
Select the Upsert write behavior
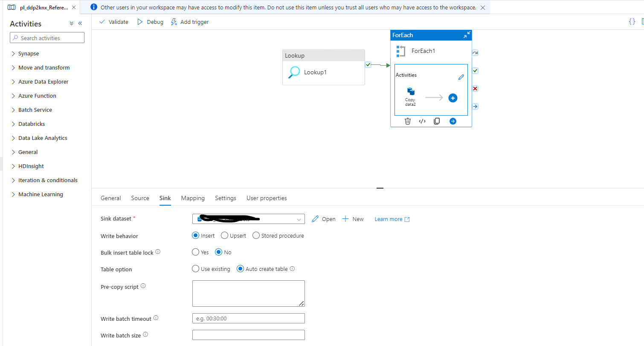coord(224,235)
